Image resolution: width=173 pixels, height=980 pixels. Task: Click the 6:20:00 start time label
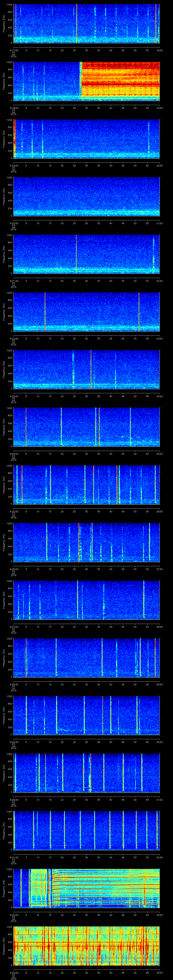pos(14,223)
